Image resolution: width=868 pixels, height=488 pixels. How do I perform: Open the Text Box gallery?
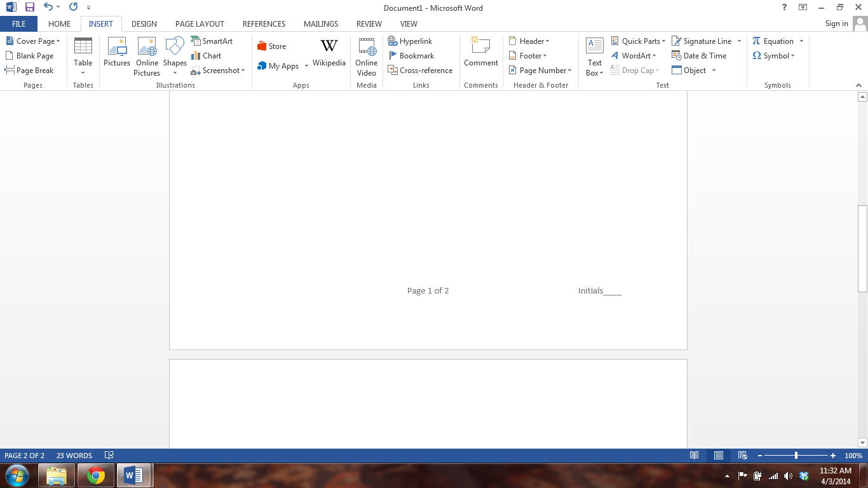[x=595, y=56]
